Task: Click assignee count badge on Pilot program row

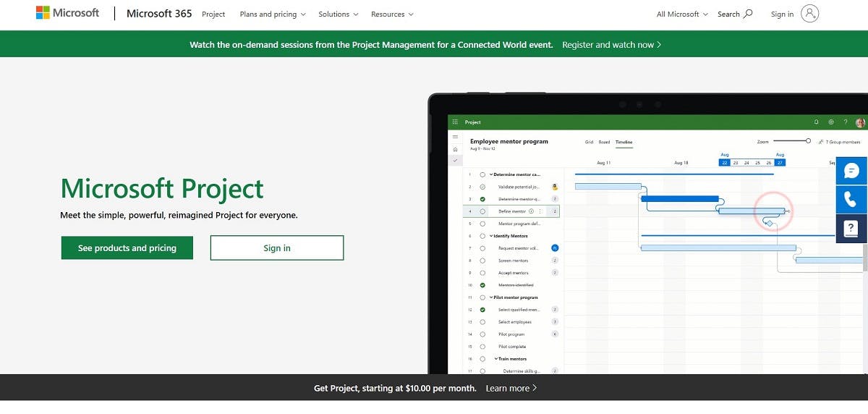Action: (x=555, y=334)
